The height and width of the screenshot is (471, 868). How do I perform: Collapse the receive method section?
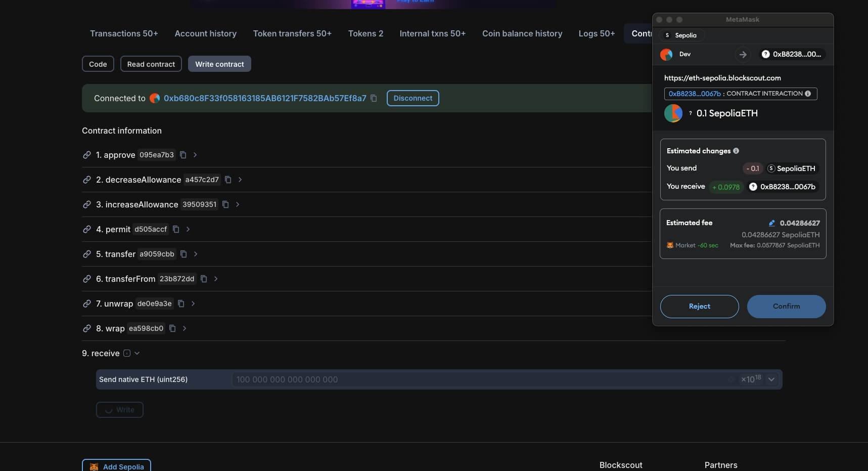tap(137, 353)
